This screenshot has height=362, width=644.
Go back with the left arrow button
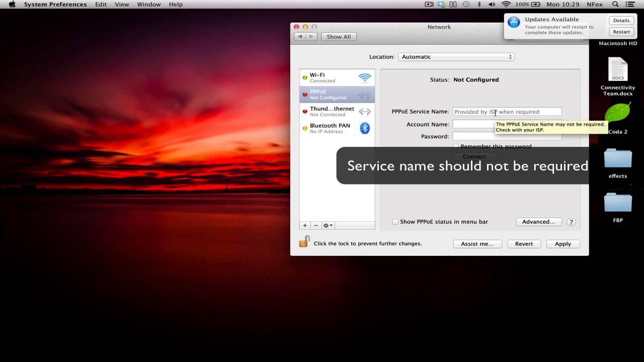tap(300, 37)
